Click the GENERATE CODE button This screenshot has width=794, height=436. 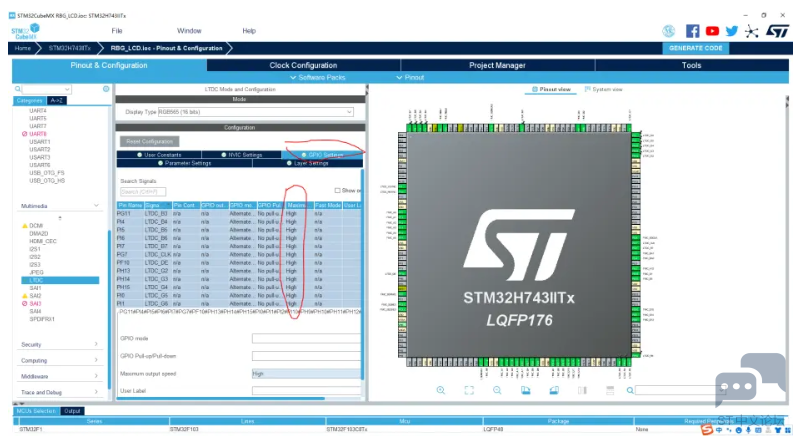tap(695, 48)
